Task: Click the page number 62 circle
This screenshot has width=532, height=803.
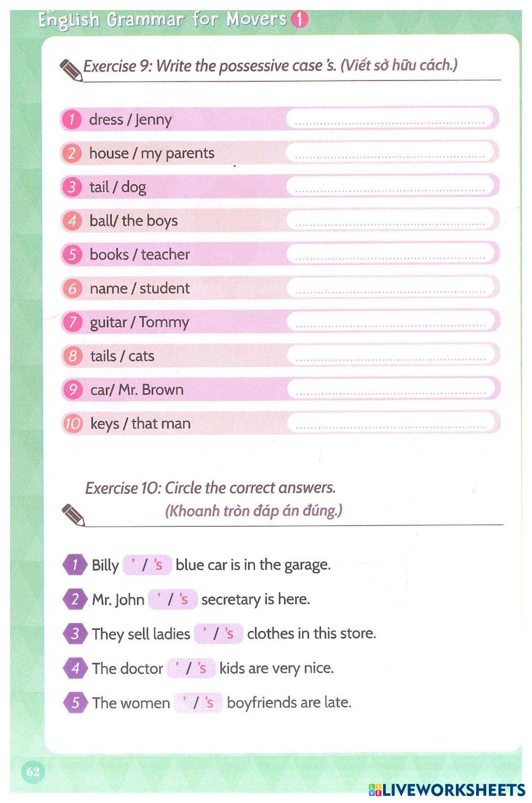Action: pos(33,772)
